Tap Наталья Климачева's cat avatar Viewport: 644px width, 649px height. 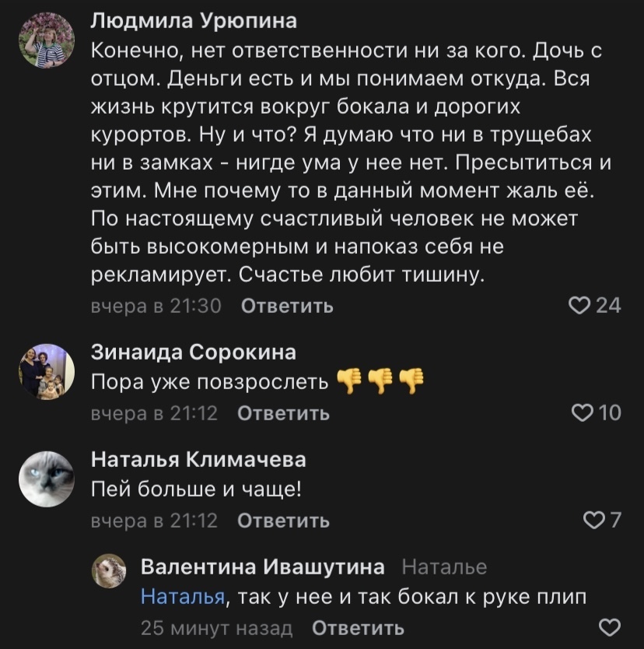pyautogui.click(x=46, y=479)
